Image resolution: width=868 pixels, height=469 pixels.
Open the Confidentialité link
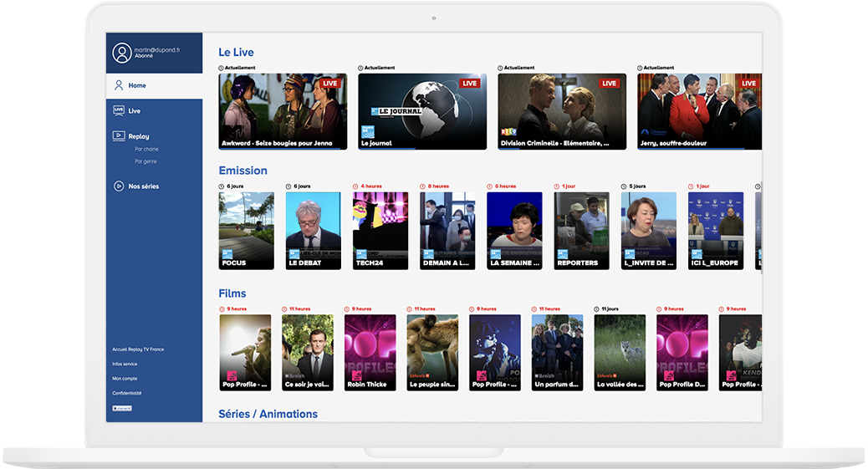pyautogui.click(x=127, y=393)
